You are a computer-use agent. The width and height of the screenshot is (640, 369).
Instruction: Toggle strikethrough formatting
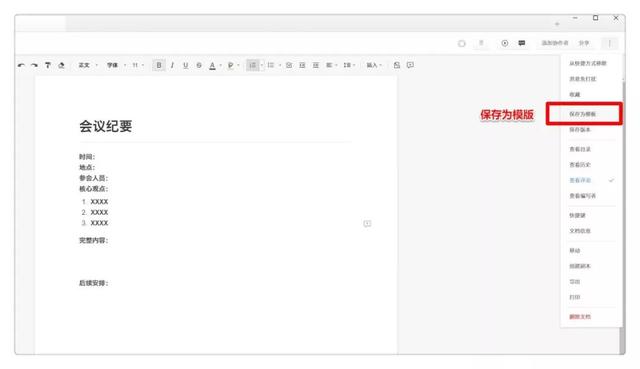199,65
